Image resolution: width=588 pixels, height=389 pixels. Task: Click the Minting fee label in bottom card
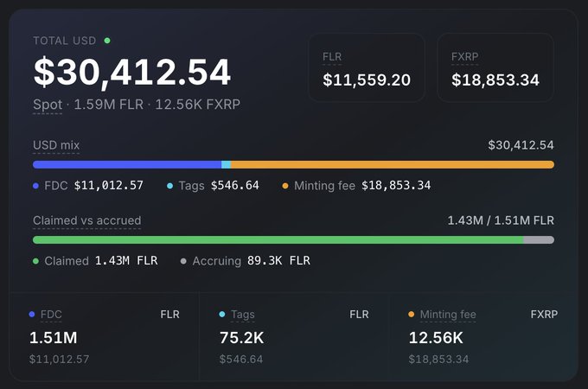click(448, 315)
